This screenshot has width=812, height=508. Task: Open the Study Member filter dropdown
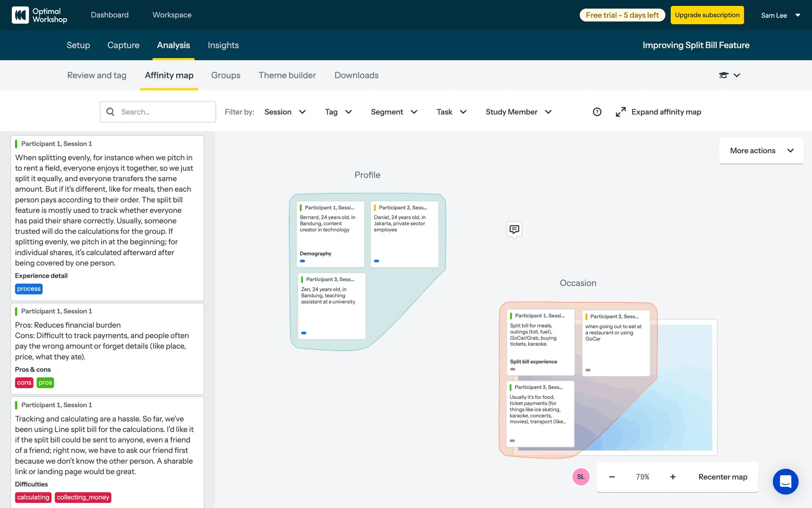(518, 112)
